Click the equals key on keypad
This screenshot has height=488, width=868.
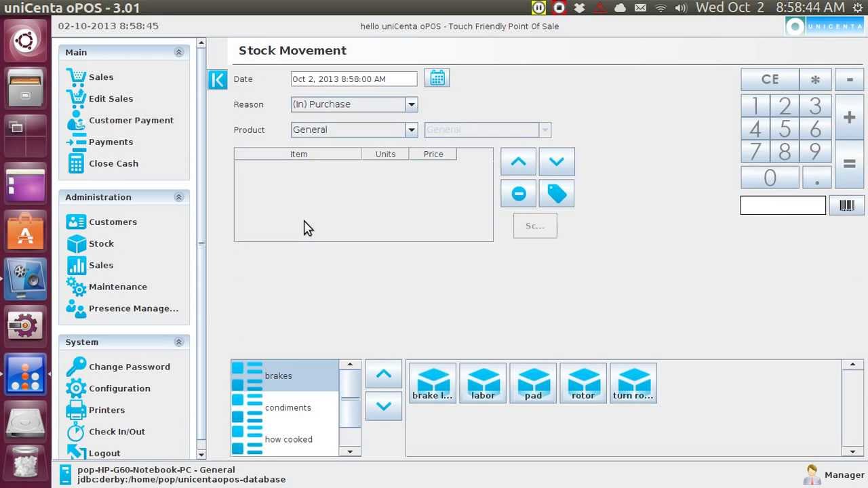tap(849, 165)
